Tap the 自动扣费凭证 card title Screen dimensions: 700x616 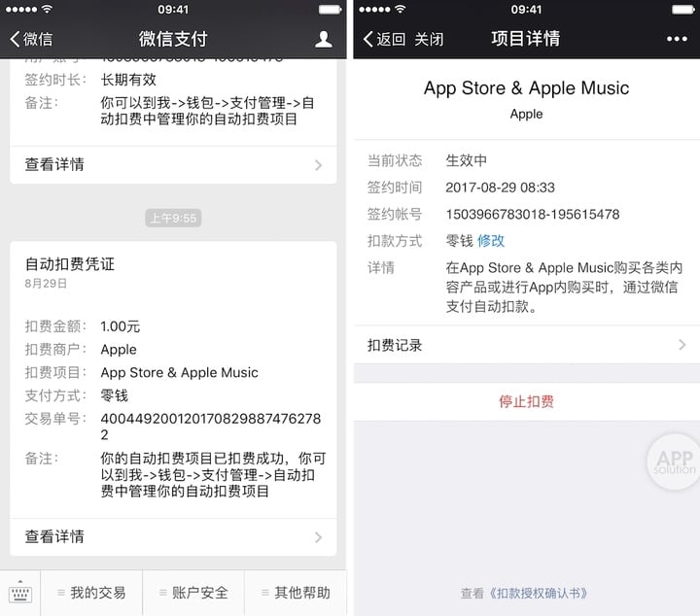click(x=70, y=264)
